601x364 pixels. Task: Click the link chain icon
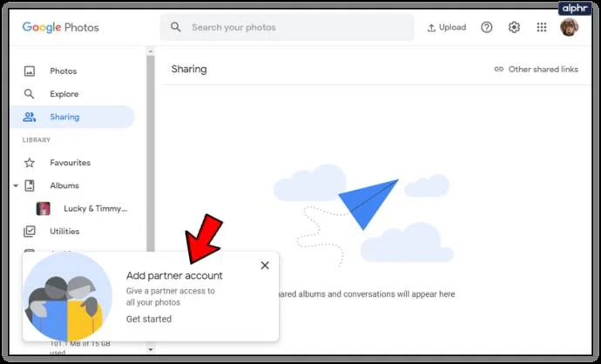pos(499,70)
